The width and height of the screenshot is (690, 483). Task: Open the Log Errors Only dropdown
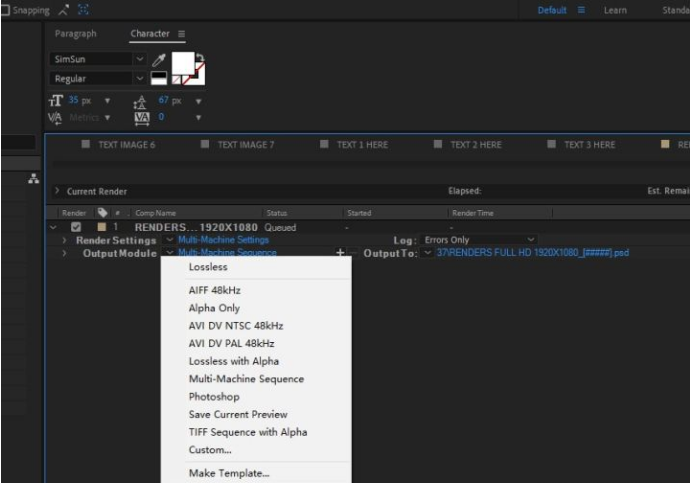pos(531,240)
